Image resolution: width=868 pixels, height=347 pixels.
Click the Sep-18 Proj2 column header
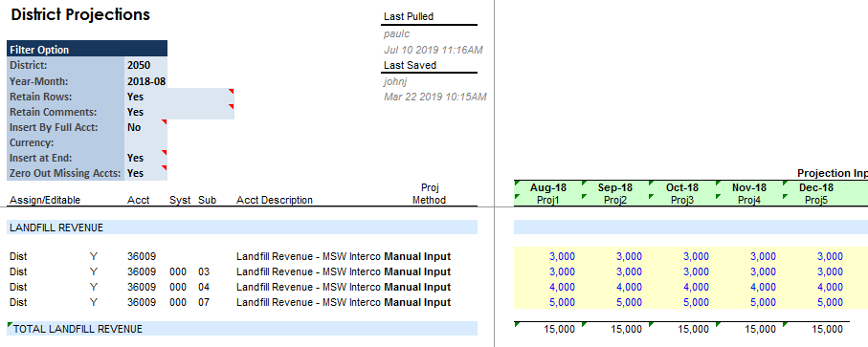[x=615, y=193]
